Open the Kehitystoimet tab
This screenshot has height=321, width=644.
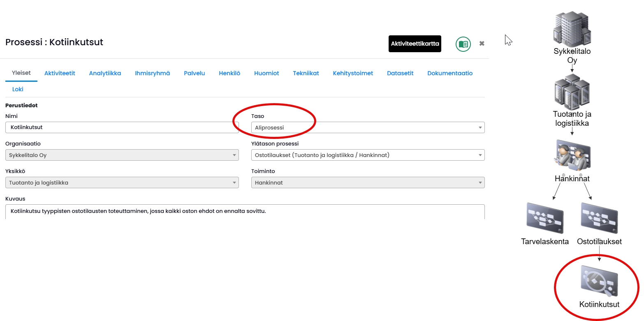point(353,73)
